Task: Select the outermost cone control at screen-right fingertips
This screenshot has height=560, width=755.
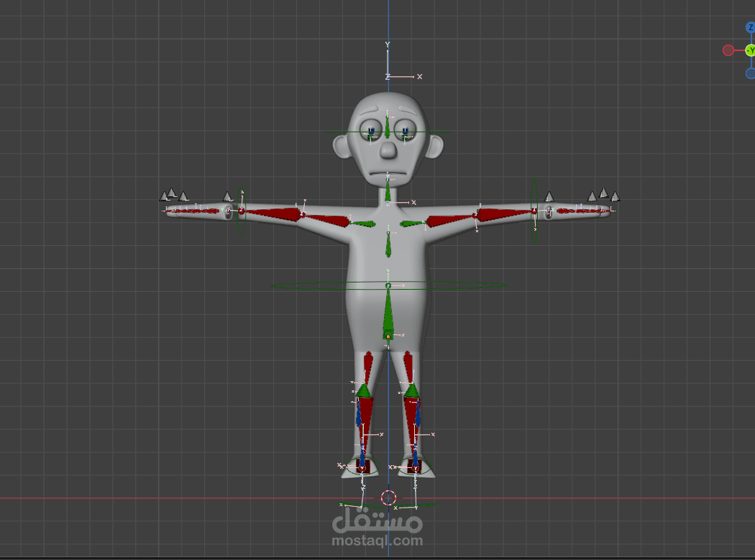Action: pos(615,196)
